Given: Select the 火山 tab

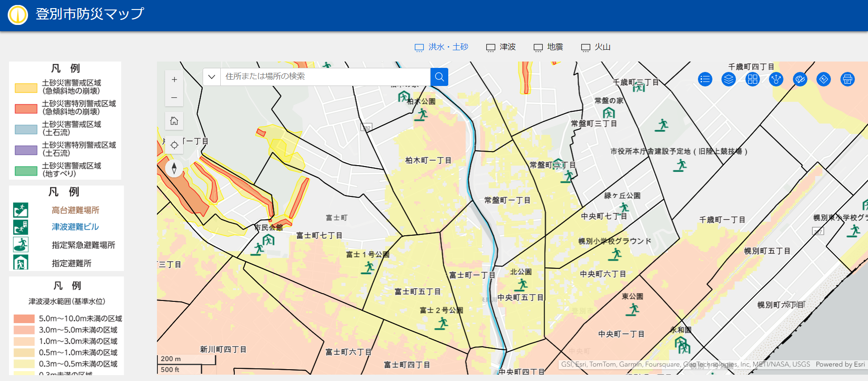Looking at the screenshot, I should click(596, 47).
